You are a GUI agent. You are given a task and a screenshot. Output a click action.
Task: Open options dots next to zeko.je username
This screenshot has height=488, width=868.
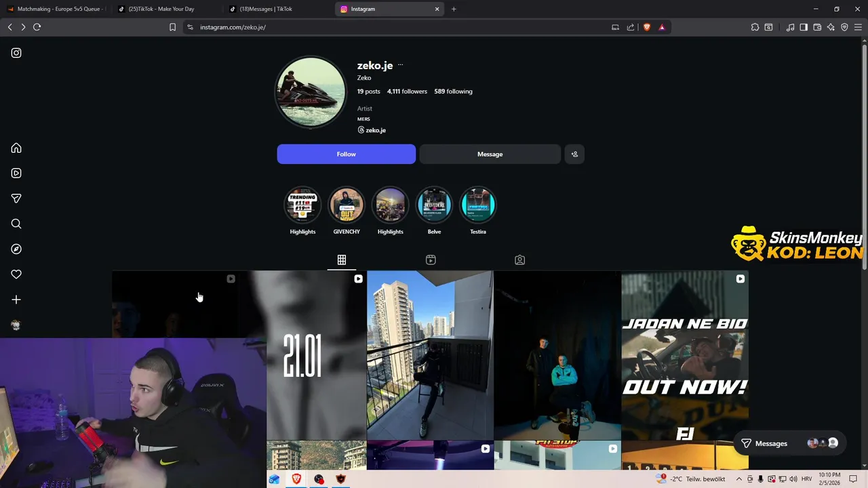[400, 65]
